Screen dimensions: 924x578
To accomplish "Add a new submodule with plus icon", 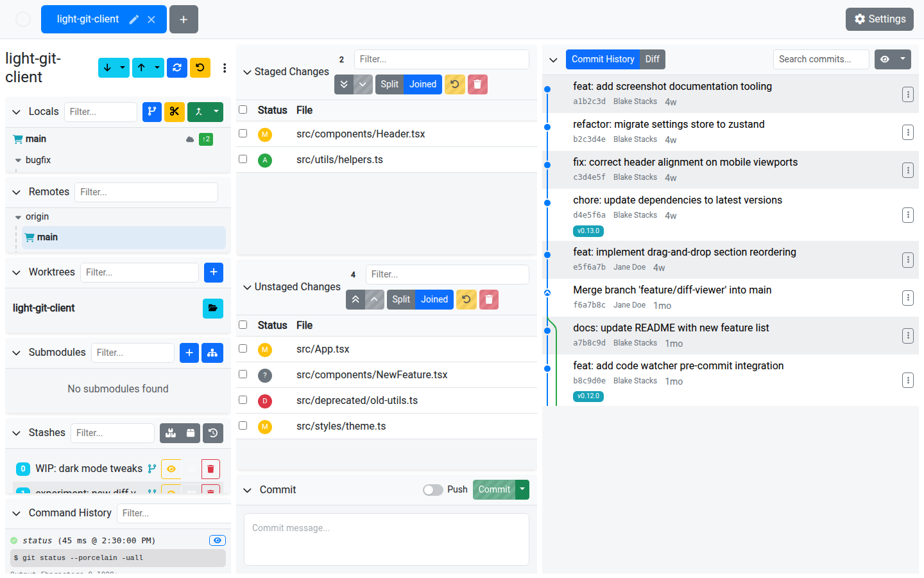I will 189,353.
